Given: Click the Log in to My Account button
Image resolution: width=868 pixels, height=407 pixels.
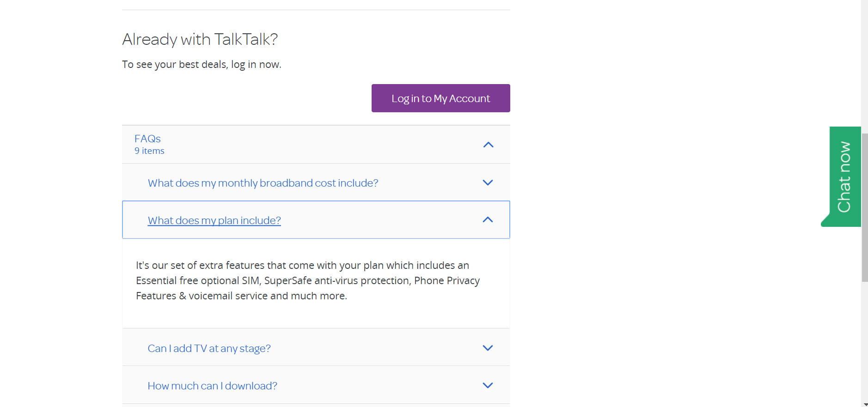Looking at the screenshot, I should point(440,98).
